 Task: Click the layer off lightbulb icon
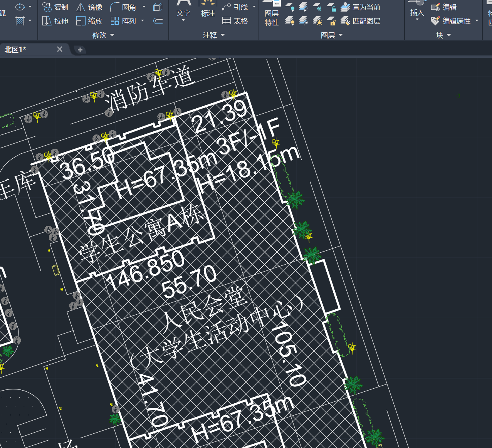[x=290, y=7]
